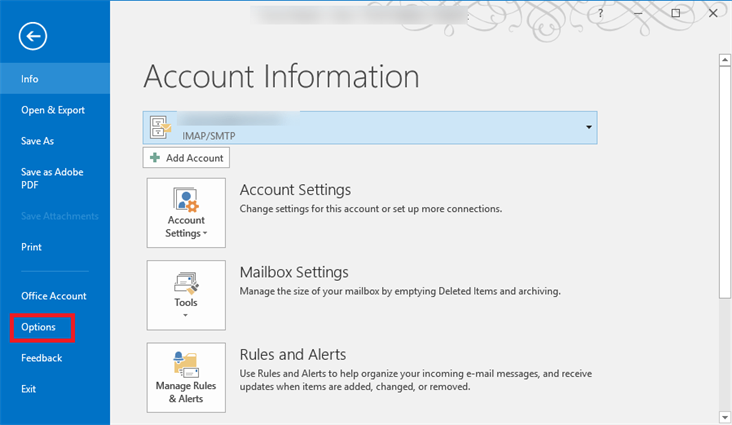The image size is (732, 425).
Task: Click the green plus Add Account icon
Action: pyautogui.click(x=154, y=158)
